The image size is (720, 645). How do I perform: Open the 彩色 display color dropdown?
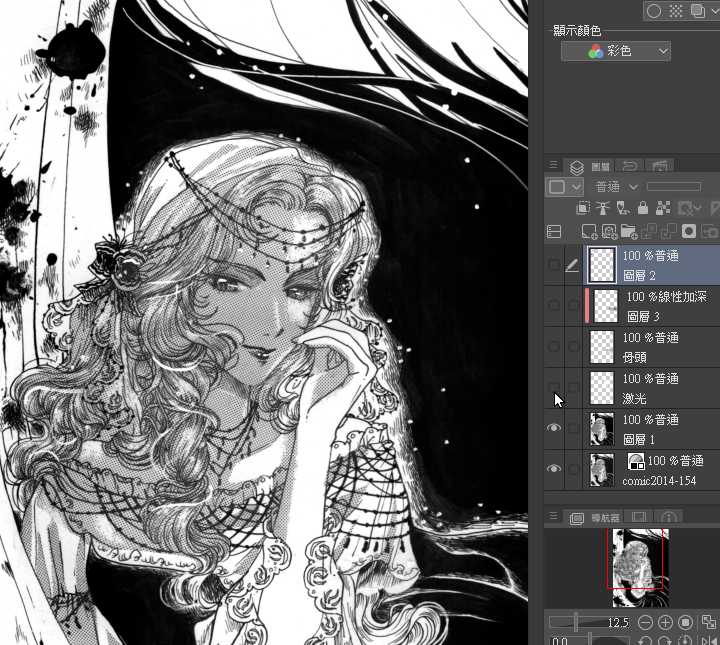click(616, 51)
